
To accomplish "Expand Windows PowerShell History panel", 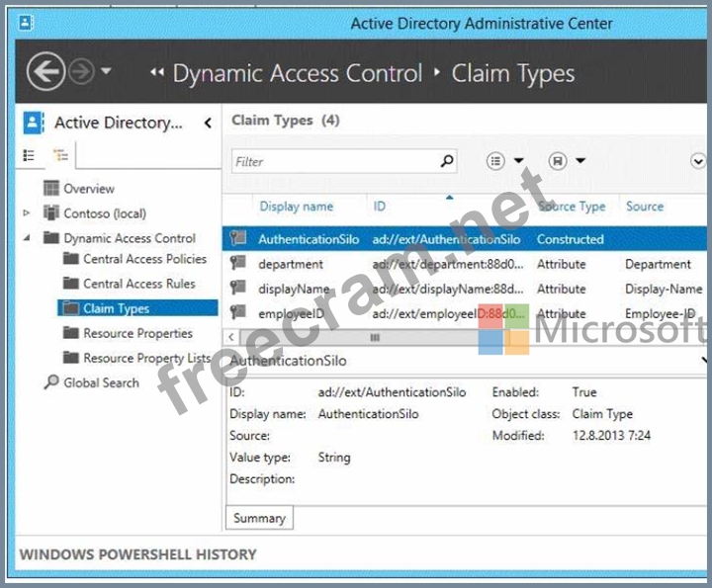I will 138,554.
